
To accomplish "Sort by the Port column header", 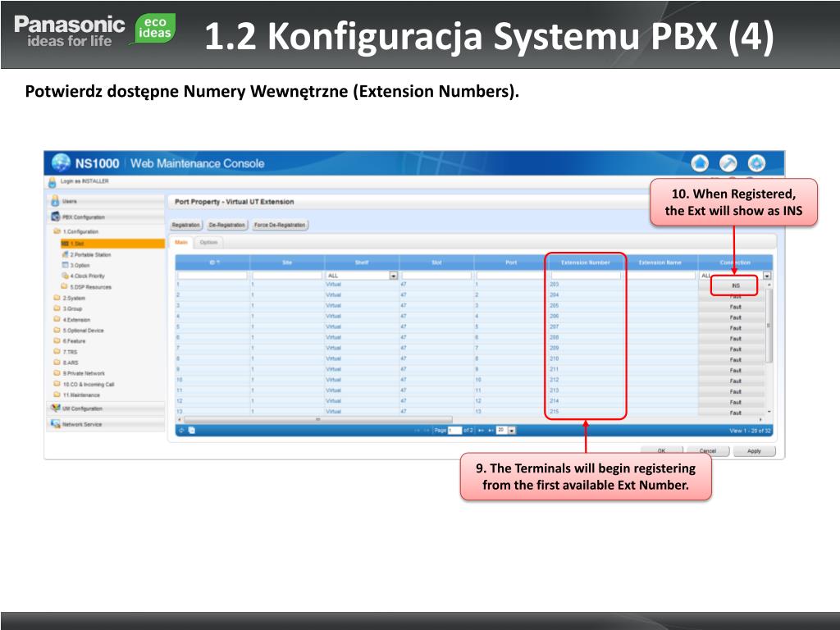I will pyautogui.click(x=511, y=262).
